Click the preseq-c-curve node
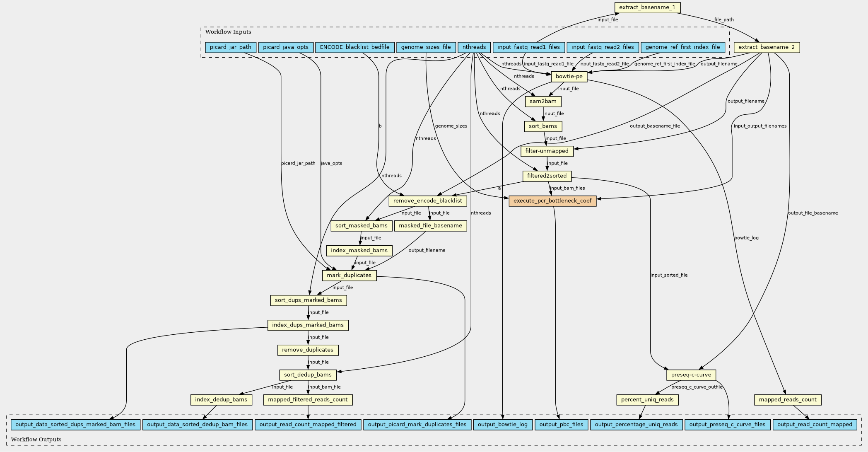Screen dimensions: 868x452 pyautogui.click(x=691, y=375)
